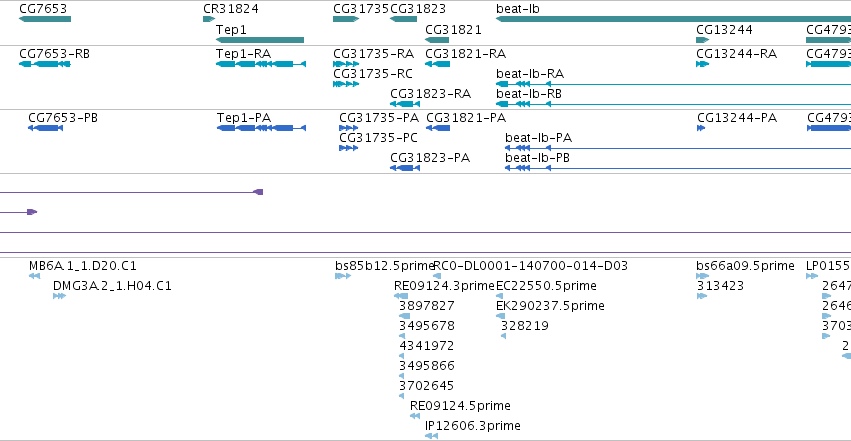Click the CG31735 gene label
This screenshot has width=851, height=441.
coord(361,9)
